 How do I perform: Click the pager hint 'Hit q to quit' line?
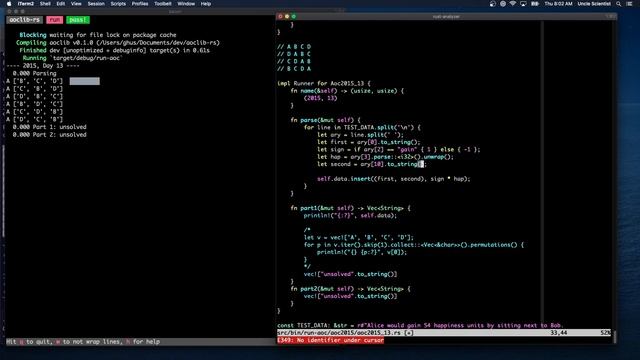coord(83,342)
